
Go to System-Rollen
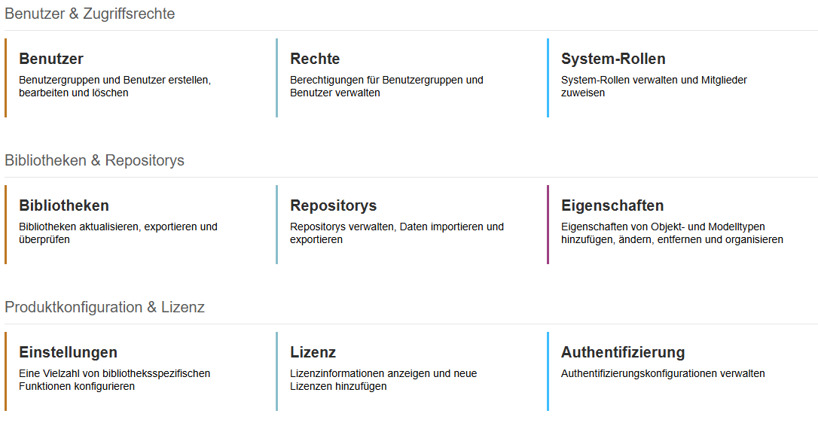tap(613, 59)
